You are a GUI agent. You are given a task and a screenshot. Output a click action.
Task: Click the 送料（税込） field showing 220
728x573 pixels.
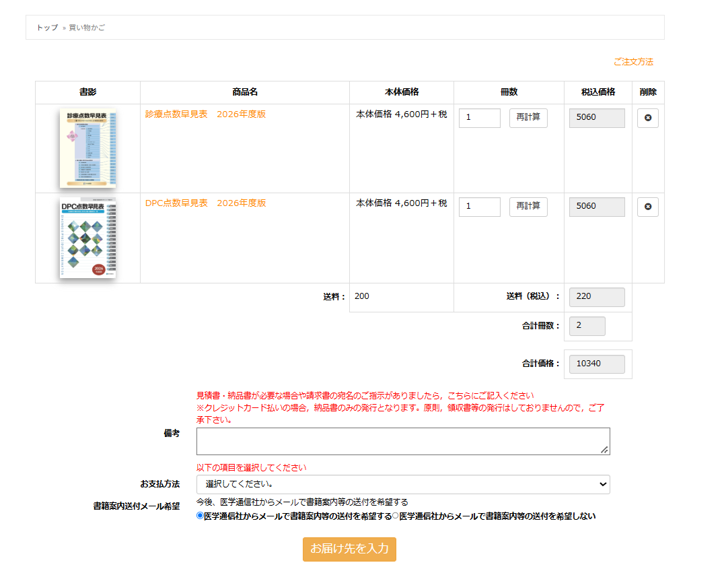(597, 297)
